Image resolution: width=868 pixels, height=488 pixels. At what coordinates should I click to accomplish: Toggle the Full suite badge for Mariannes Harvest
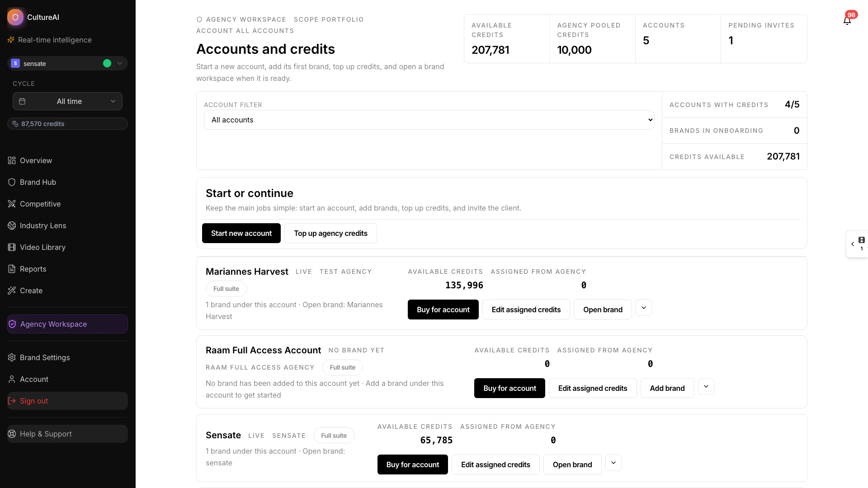point(226,288)
